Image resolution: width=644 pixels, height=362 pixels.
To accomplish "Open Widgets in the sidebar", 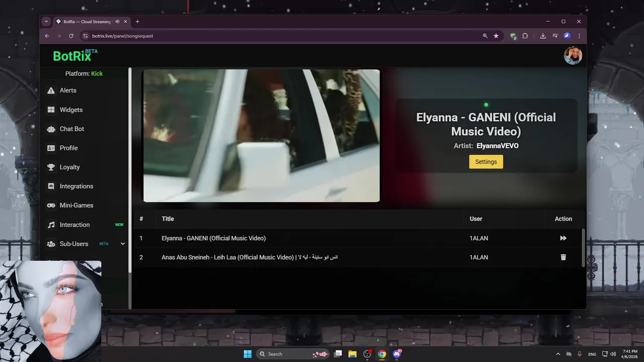I will coord(71,110).
